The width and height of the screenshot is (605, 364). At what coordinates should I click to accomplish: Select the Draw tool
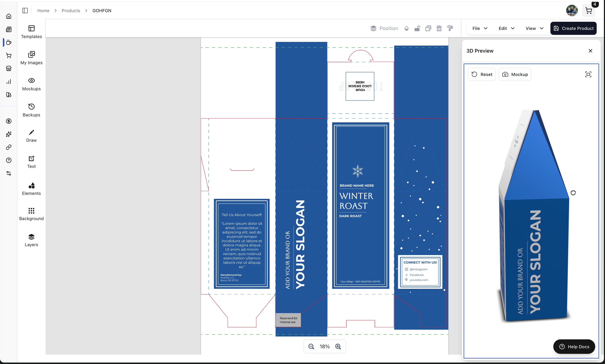coord(31,136)
